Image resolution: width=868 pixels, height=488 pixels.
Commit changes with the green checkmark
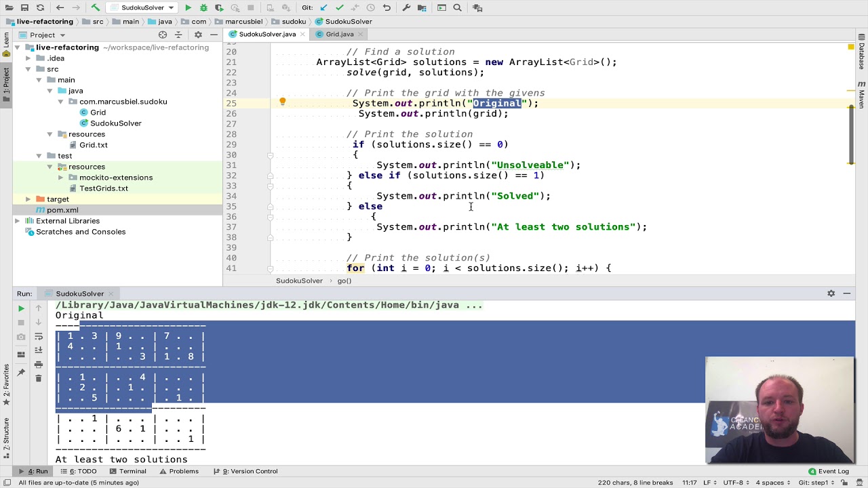tap(339, 7)
